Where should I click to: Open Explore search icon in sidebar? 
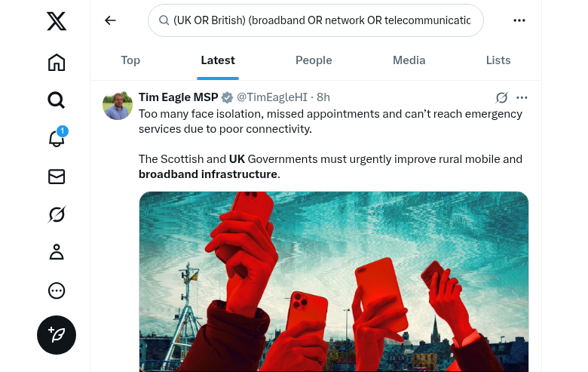[57, 100]
